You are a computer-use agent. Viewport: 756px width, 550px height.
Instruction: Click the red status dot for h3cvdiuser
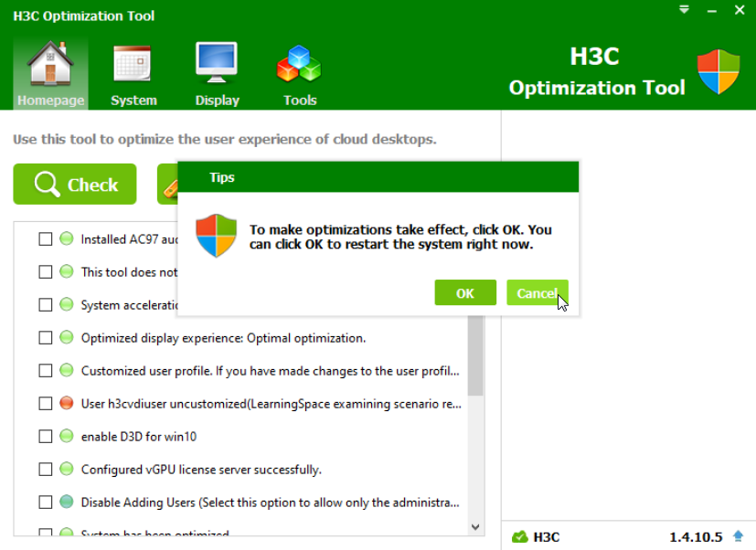click(67, 403)
